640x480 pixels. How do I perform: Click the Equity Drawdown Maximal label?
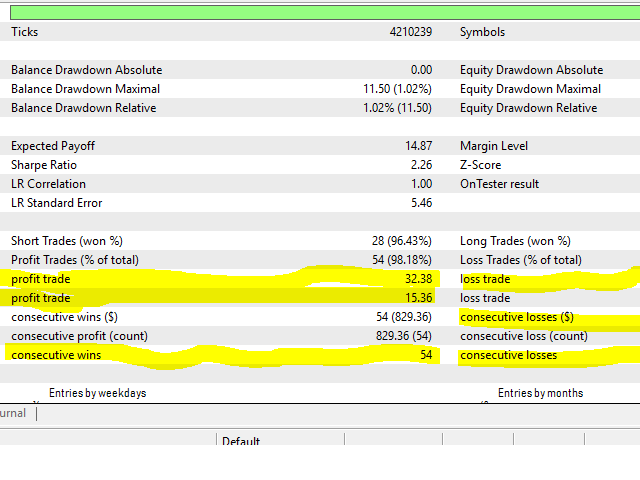point(530,89)
